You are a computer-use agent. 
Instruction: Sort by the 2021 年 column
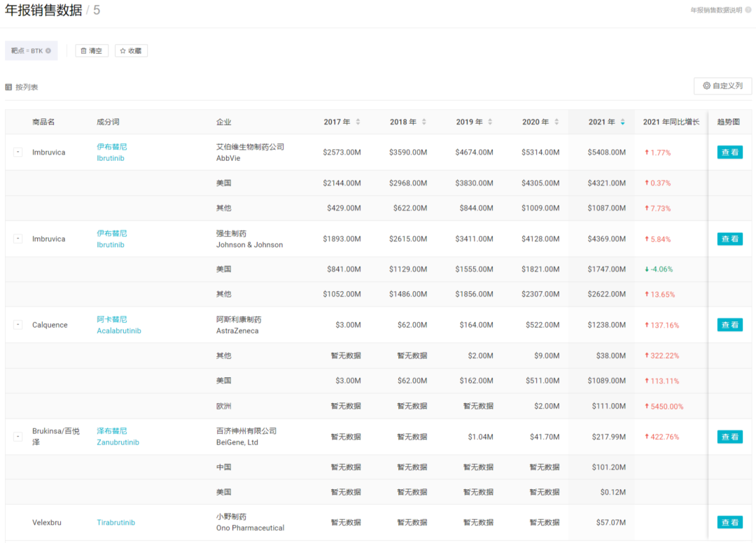[x=622, y=122]
